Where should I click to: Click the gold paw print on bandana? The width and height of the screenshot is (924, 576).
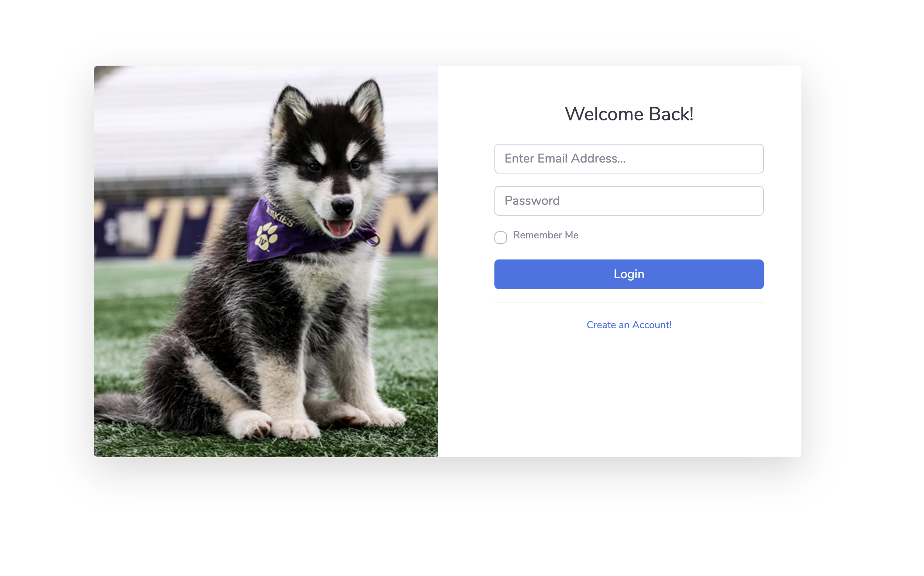click(267, 236)
